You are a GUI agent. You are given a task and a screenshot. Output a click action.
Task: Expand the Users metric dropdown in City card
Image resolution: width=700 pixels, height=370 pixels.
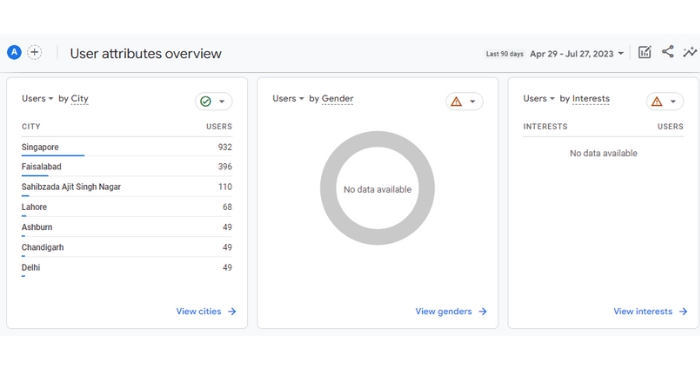[x=38, y=99]
